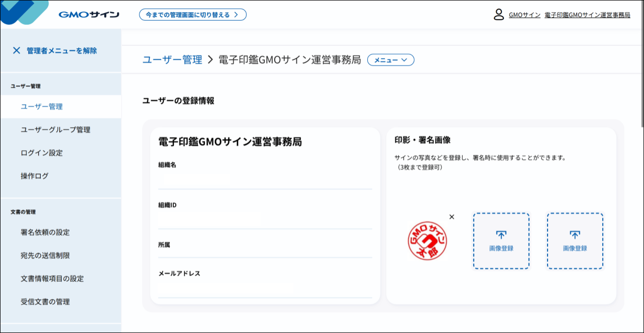Open 署名依頼の設定 settings
The width and height of the screenshot is (644, 333).
(45, 232)
